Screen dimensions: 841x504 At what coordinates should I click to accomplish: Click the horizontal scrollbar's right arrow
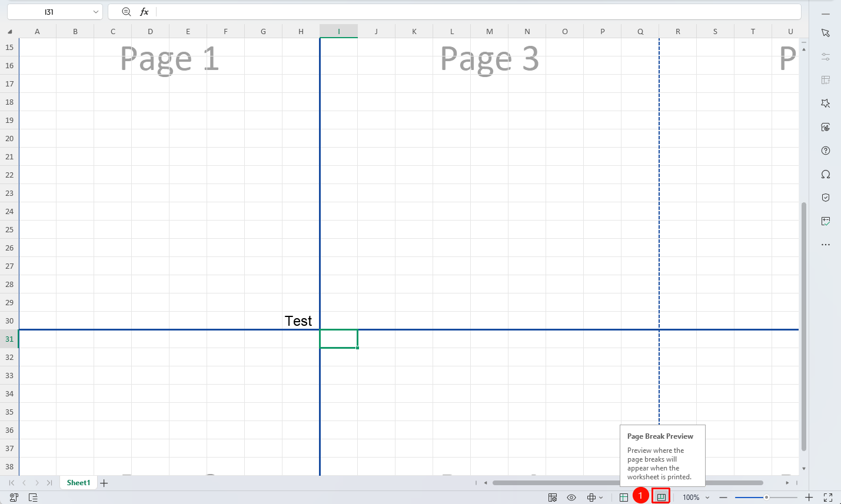(x=787, y=483)
